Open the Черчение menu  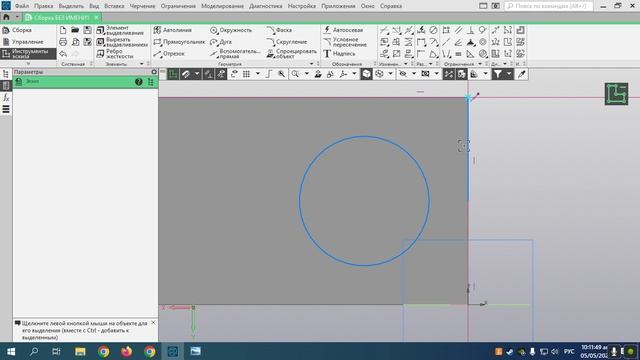point(142,6)
